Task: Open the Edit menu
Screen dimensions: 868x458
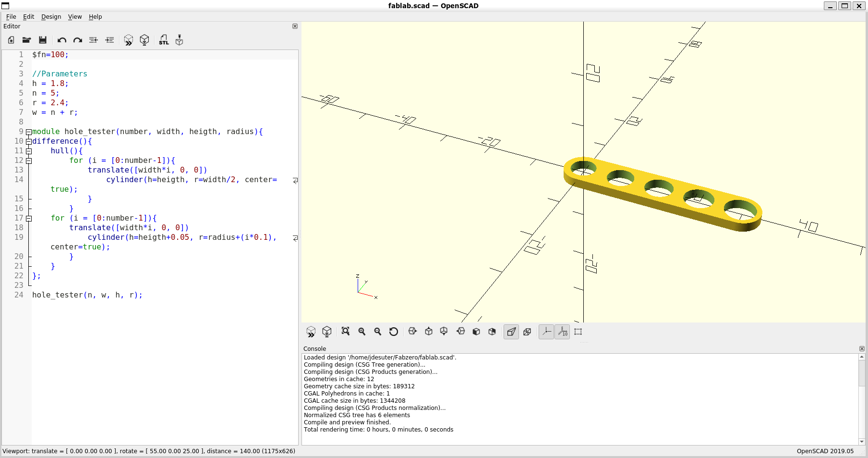Action: click(x=28, y=16)
